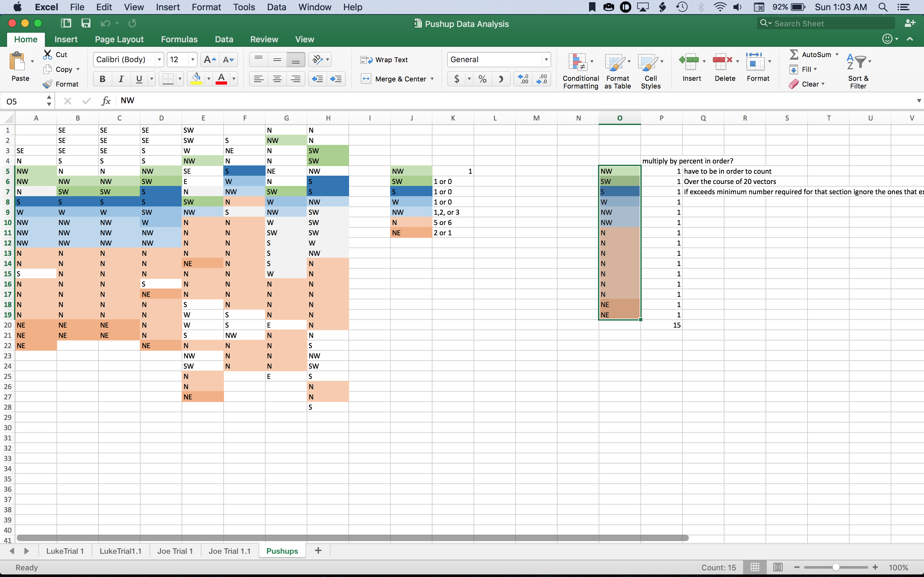Image resolution: width=924 pixels, height=577 pixels.
Task: Click the Increase Decimal icon
Action: tap(523, 79)
